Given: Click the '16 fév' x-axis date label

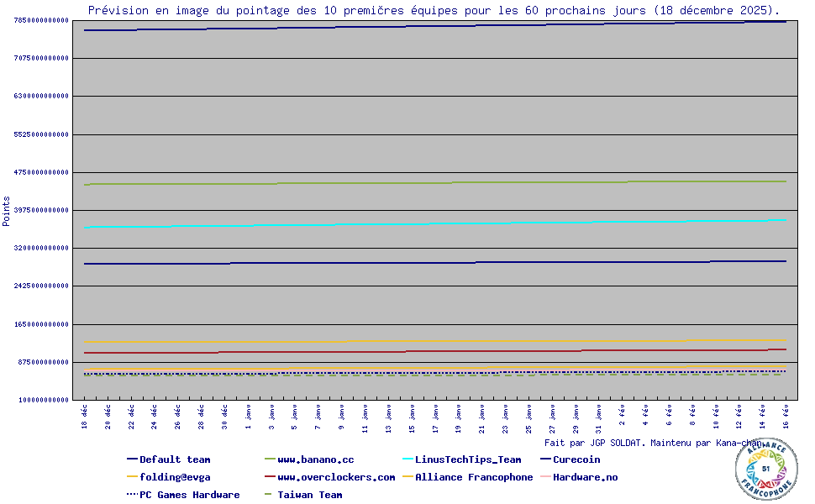Looking at the screenshot, I should point(786,416).
